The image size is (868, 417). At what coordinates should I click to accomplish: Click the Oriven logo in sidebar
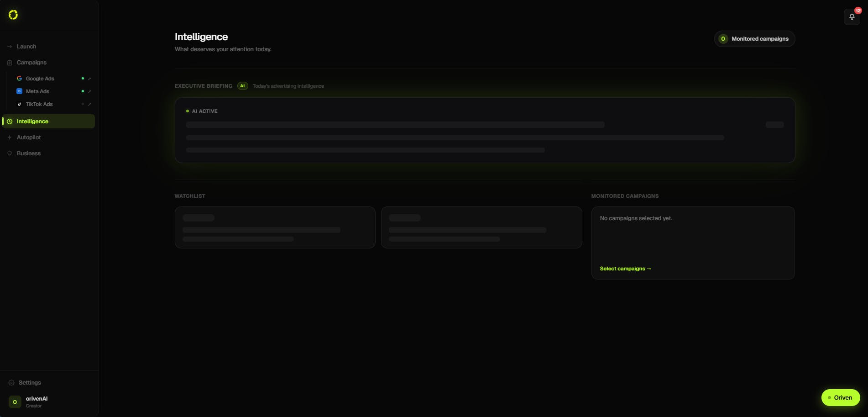coord(13,15)
